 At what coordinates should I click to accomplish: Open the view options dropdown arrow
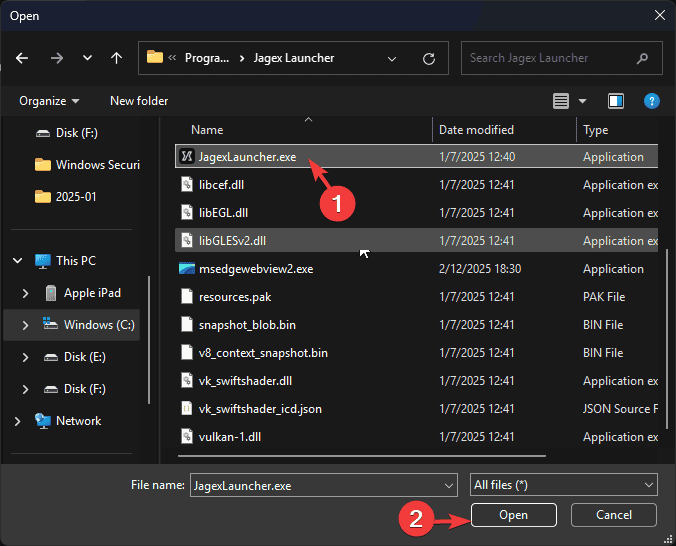tap(582, 101)
